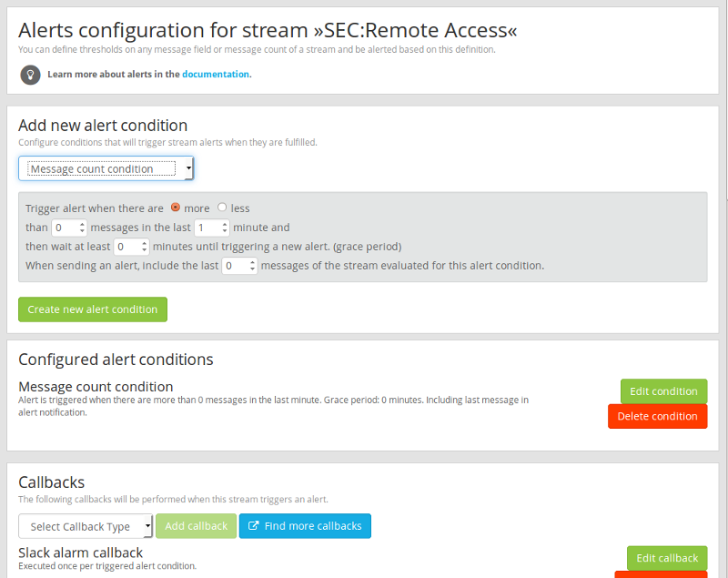Open the documentation link
This screenshot has height=578, width=728.
click(x=215, y=75)
